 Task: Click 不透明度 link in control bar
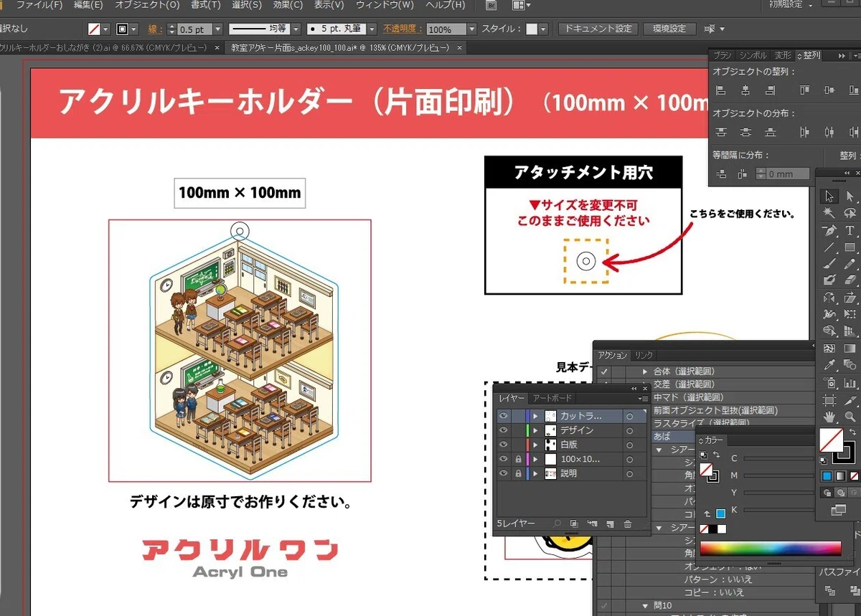[403, 29]
